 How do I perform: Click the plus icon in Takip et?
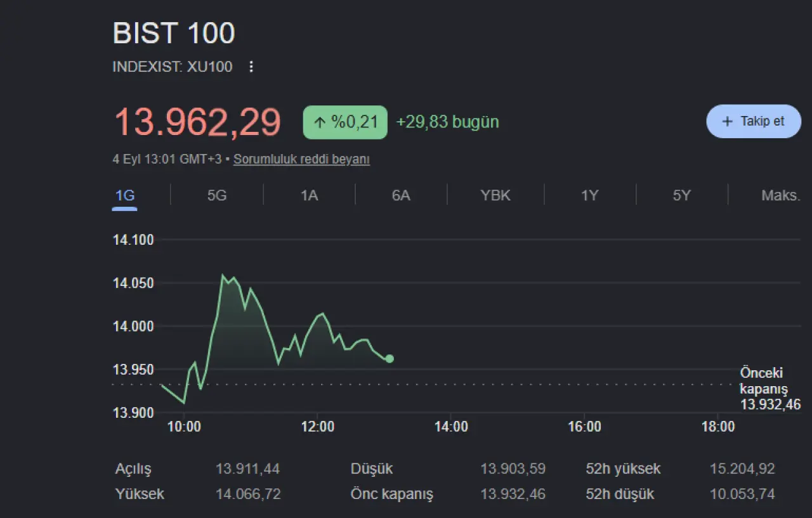point(728,121)
